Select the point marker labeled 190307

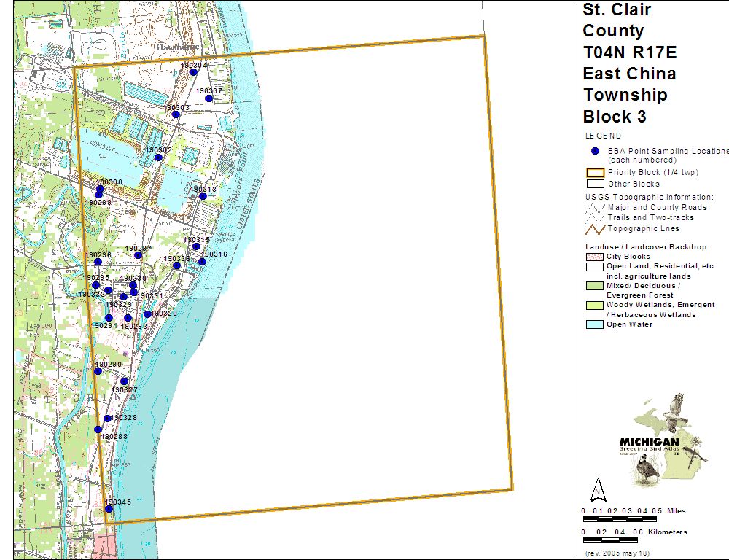point(208,98)
